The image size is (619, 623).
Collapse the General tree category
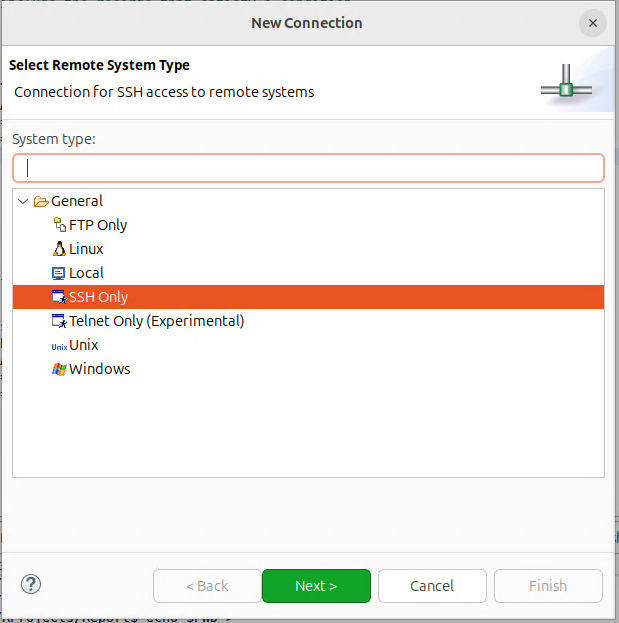23,201
